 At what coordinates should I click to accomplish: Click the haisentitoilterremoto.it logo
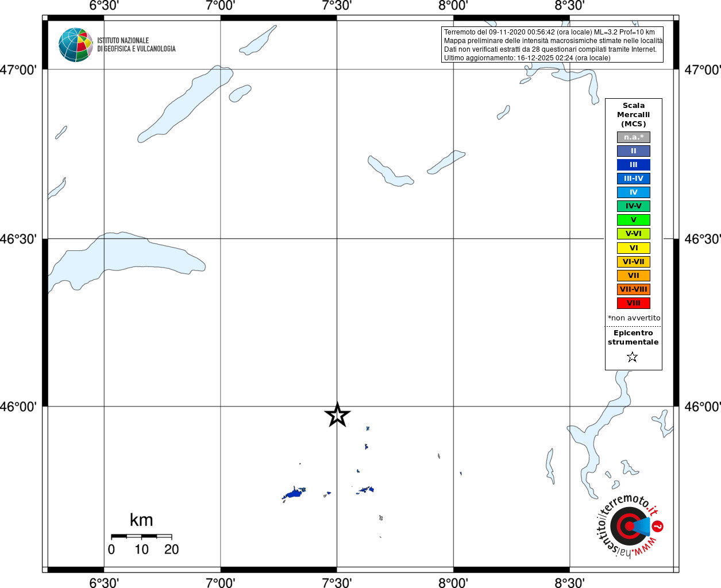tap(630, 526)
